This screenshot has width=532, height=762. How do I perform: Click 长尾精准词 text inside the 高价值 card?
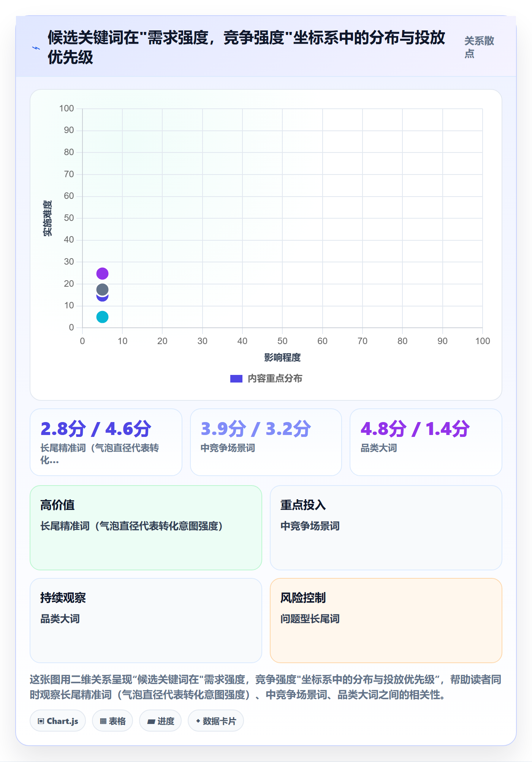point(131,526)
